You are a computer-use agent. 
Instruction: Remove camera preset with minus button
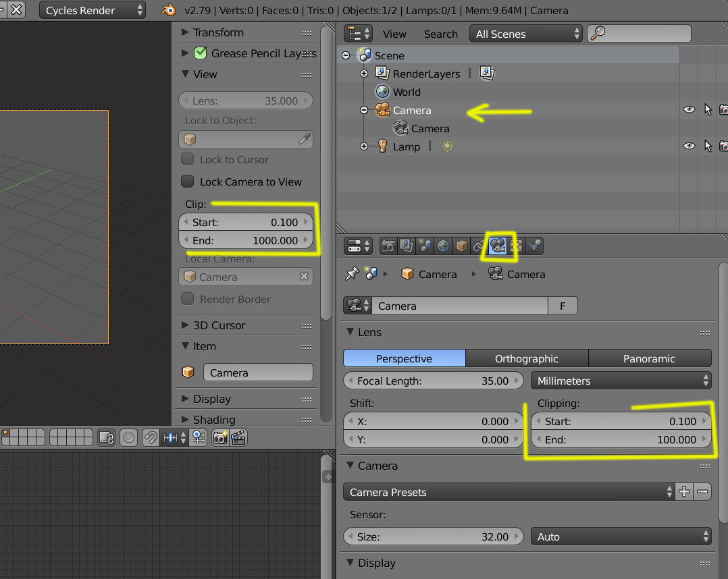coord(702,492)
